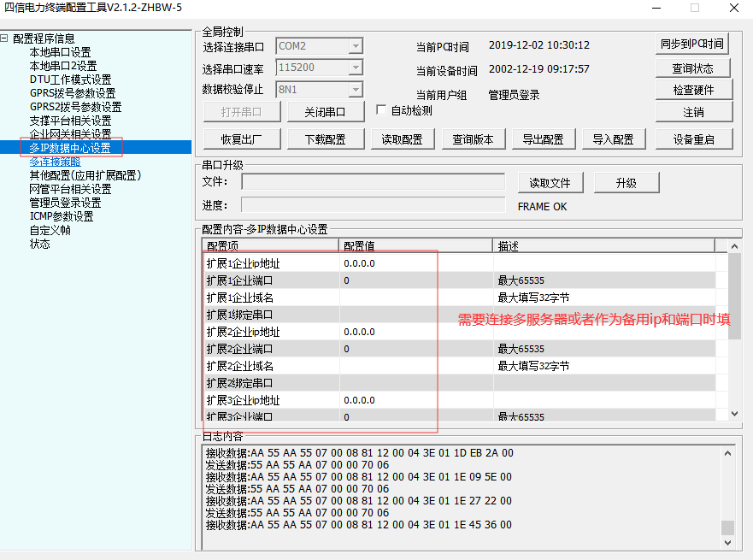Expand the 选择串口速率 115200 dropdown
This screenshot has width=753, height=560.
[x=356, y=68]
